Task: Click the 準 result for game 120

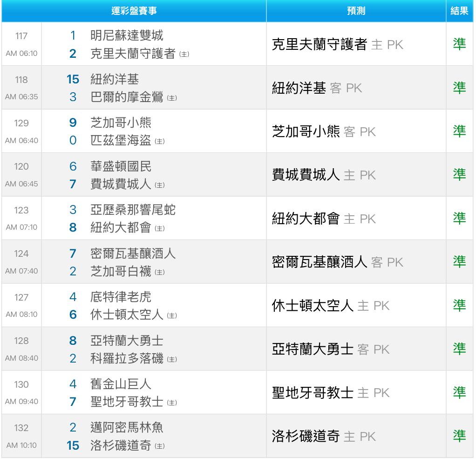Action: [459, 174]
